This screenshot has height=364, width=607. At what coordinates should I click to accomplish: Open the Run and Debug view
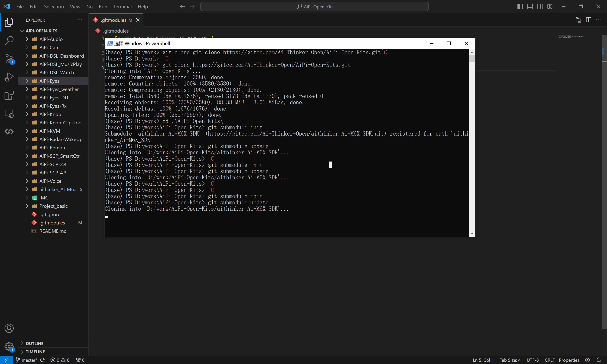point(9,77)
